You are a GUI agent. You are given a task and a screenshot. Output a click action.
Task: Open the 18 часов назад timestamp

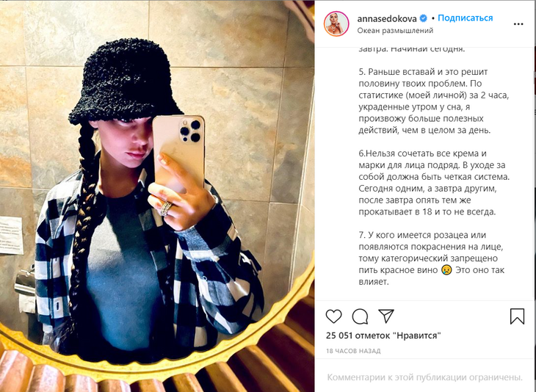coord(353,351)
